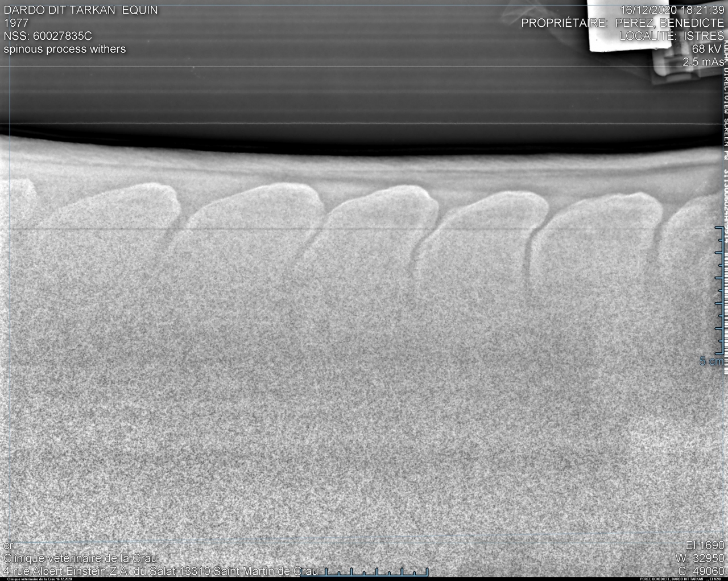Click the patient name DARDO DIT TARKAN EQUIN

pyautogui.click(x=81, y=10)
